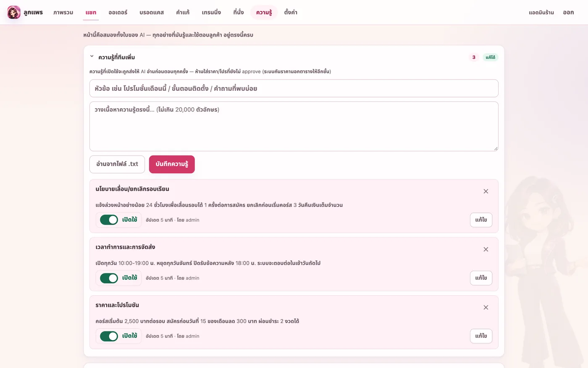Open the แชท tab
Viewport: 588px width, 368px height.
click(x=91, y=12)
